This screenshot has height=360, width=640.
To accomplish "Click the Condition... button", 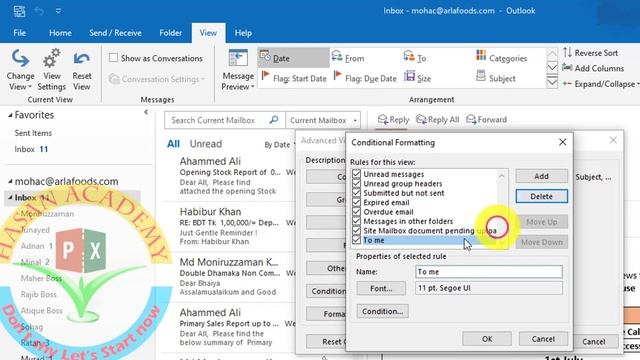I will pos(382,311).
